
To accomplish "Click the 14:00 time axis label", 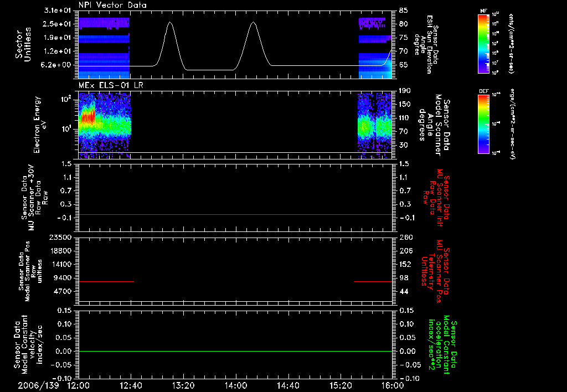I will (236, 385).
